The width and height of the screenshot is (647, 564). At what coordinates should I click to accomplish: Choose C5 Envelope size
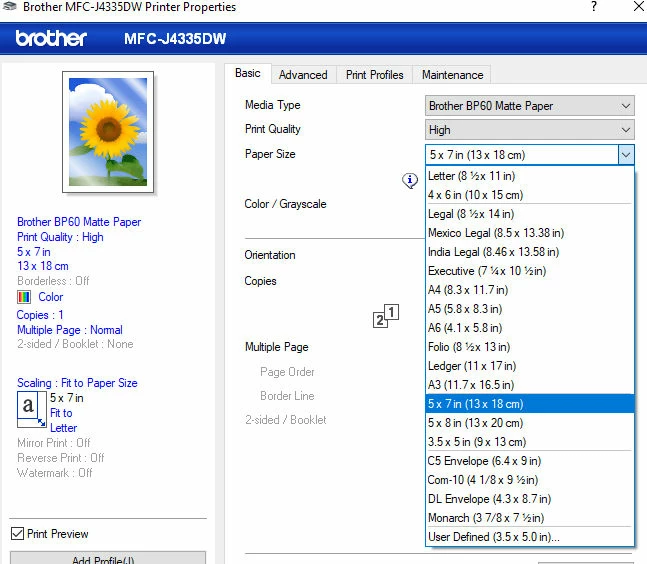tap(529, 460)
